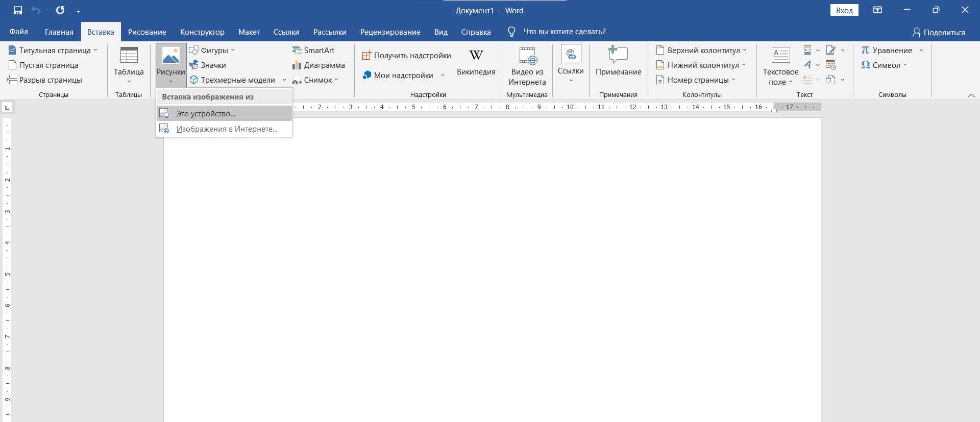Insert a Diagramma chart
The image size is (980, 422).
[x=318, y=65]
